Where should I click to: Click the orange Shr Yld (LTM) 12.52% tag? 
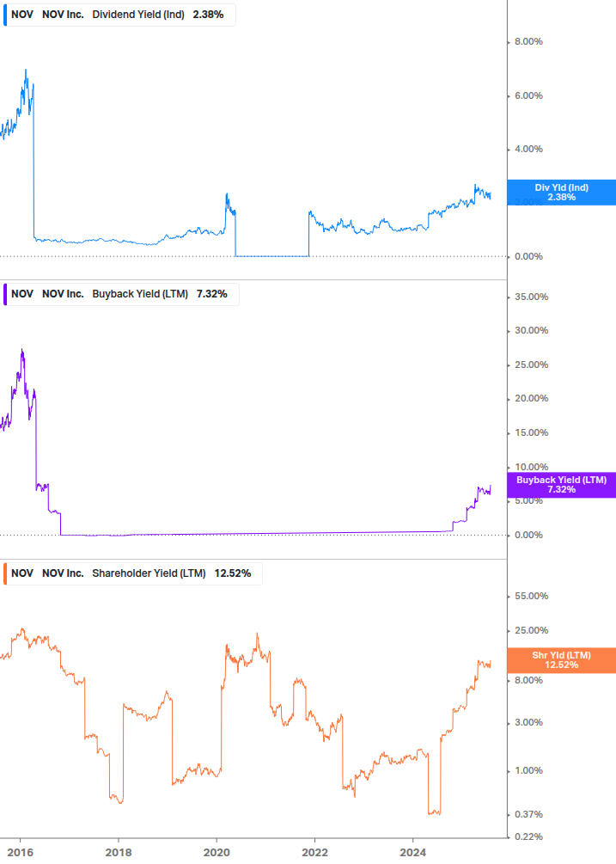(561, 660)
